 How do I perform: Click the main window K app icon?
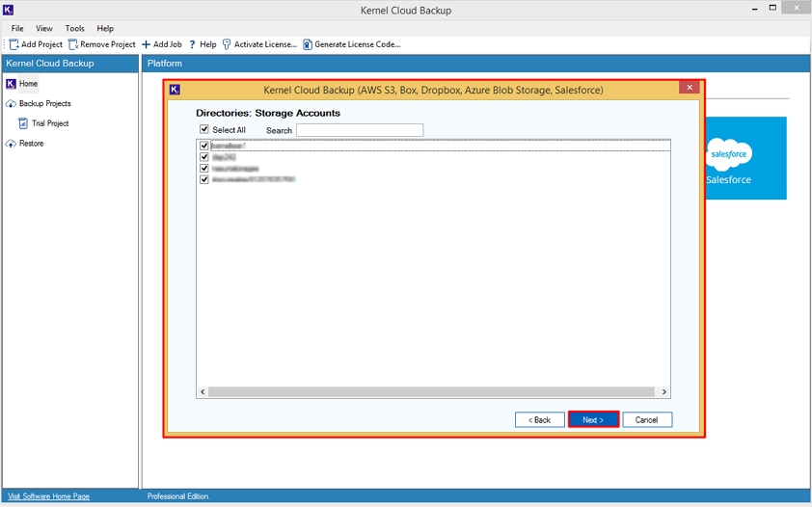pyautogui.click(x=8, y=10)
